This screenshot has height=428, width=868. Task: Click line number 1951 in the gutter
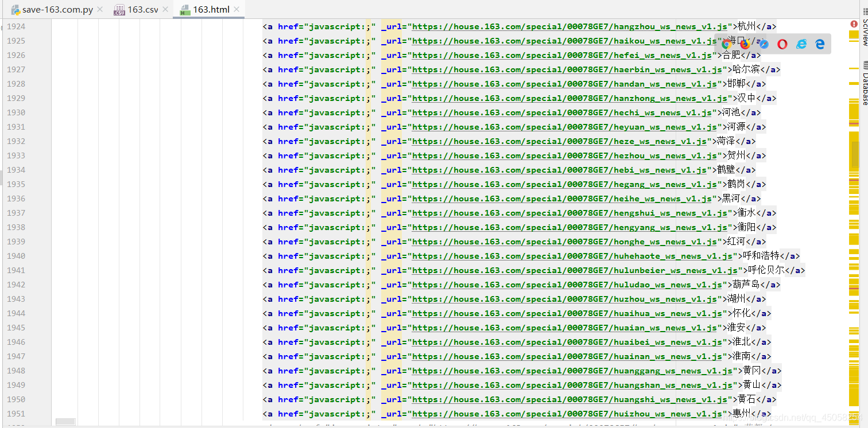click(15, 414)
